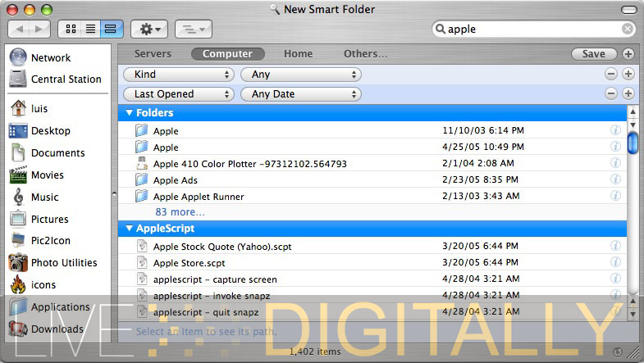Click the Network icon in sidebar
Image resolution: width=644 pixels, height=363 pixels.
click(18, 58)
